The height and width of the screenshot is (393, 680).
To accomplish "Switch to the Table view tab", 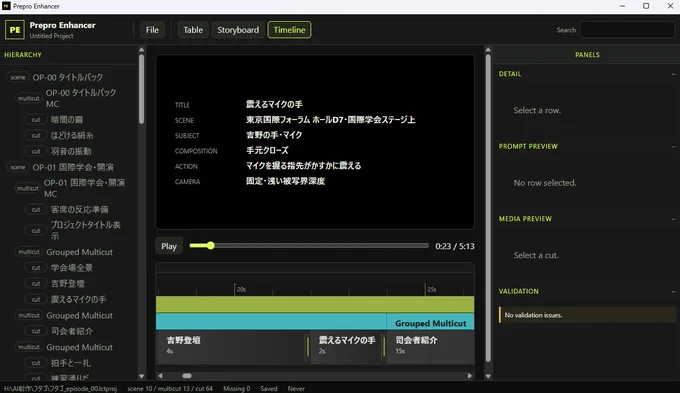I will [193, 30].
